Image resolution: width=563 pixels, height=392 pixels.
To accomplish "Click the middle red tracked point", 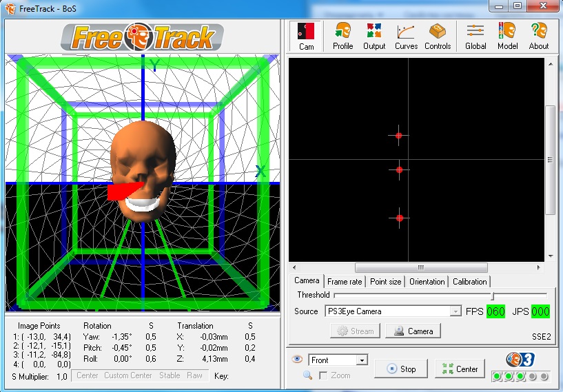I will 399,169.
